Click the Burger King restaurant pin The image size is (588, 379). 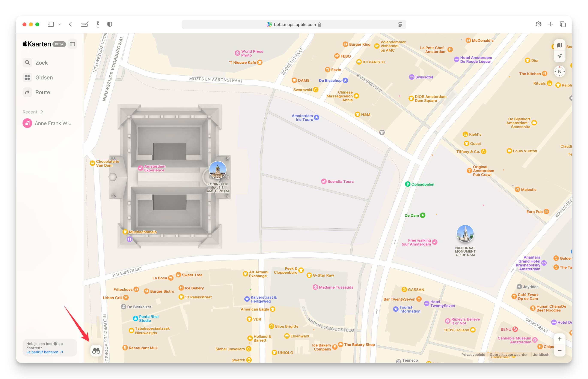pyautogui.click(x=345, y=44)
